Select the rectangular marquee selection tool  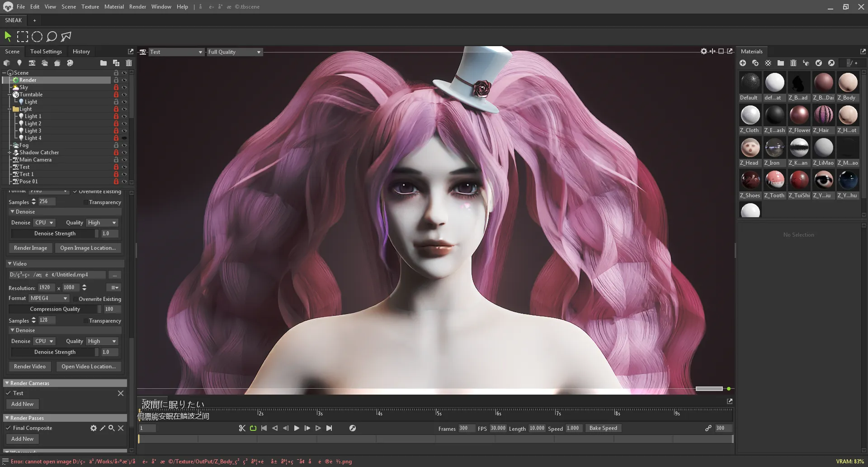[x=22, y=37]
